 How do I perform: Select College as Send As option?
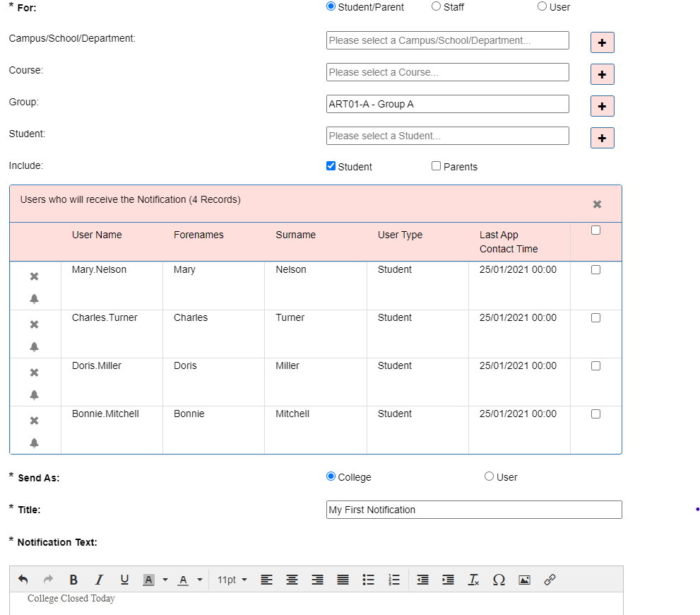pyautogui.click(x=331, y=476)
